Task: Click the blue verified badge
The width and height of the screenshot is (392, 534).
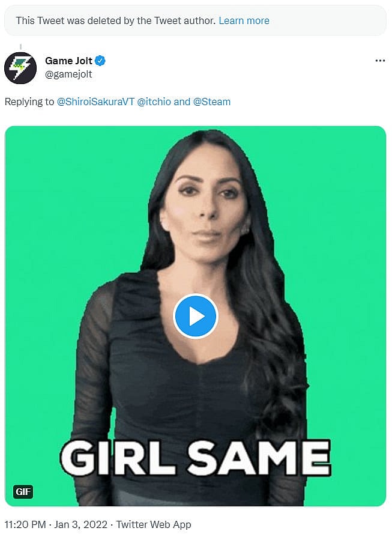Action: [101, 61]
